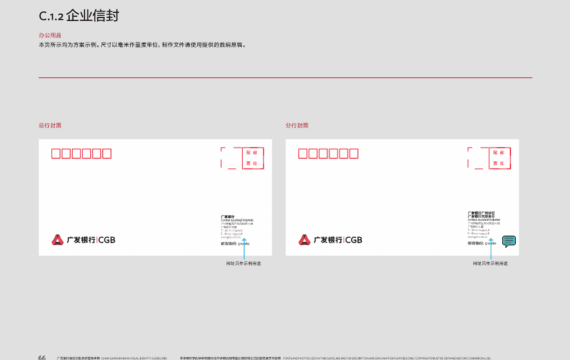Open the teal comment note annotation
The image size is (570, 360).
click(x=509, y=241)
